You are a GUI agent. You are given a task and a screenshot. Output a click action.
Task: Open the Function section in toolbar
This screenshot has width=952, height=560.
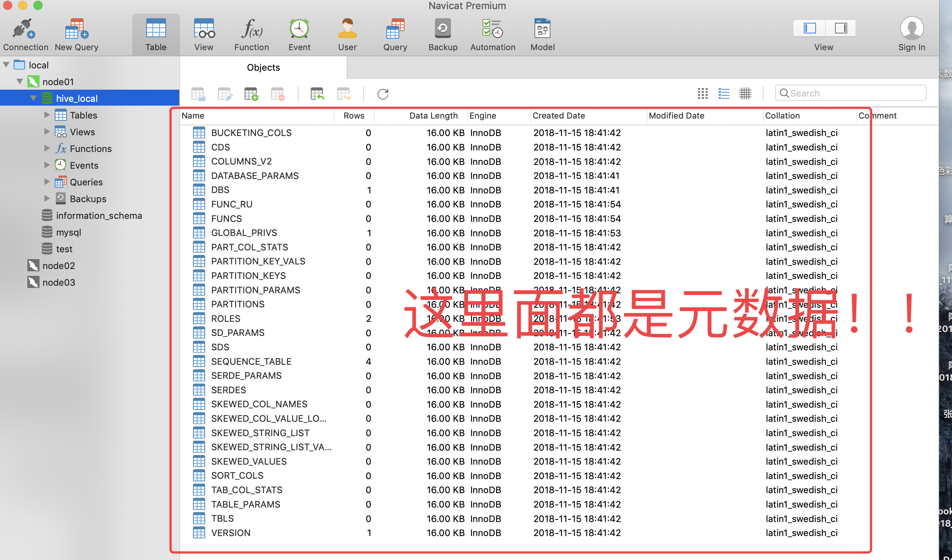[x=251, y=34]
